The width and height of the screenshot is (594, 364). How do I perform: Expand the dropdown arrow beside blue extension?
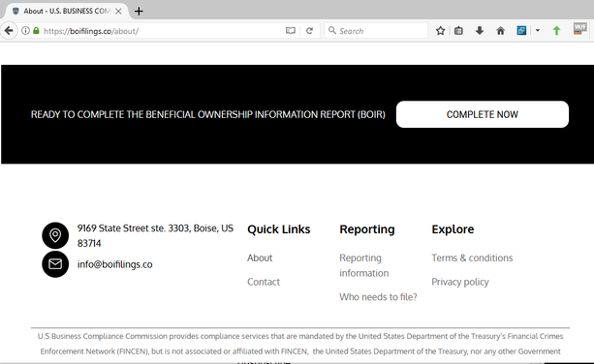coord(538,31)
